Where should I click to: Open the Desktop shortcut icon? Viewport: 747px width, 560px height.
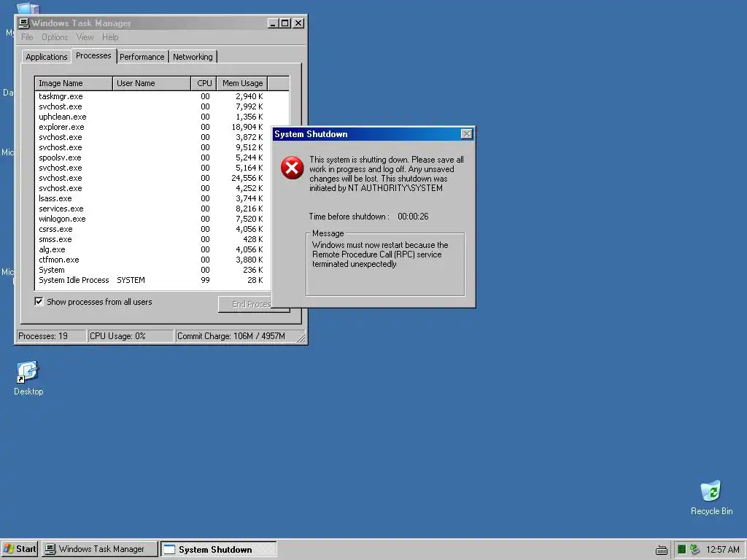(x=28, y=372)
